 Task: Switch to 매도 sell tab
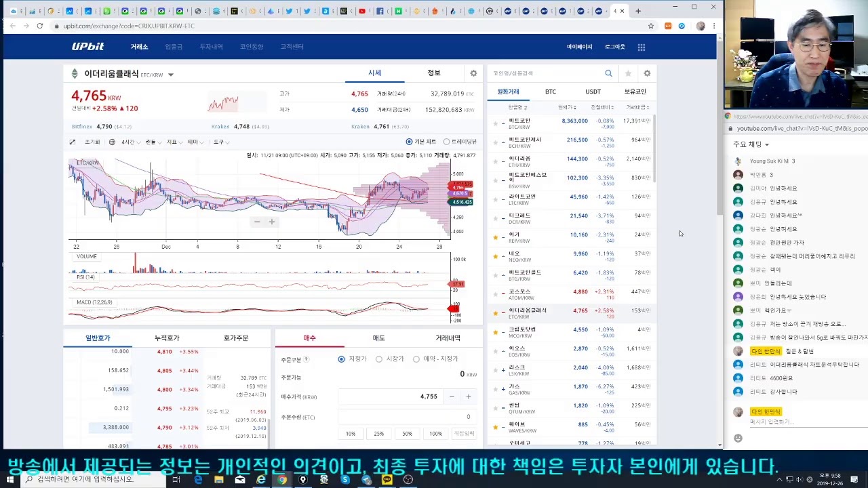[x=378, y=338]
